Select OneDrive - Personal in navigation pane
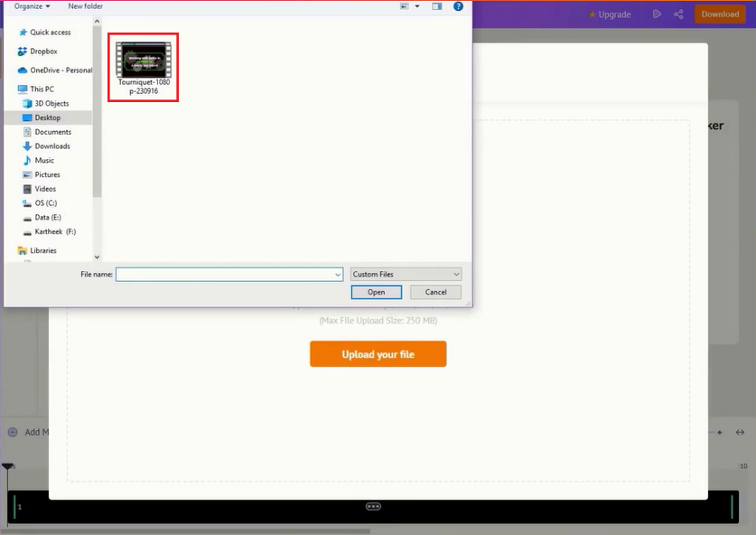 tap(61, 70)
